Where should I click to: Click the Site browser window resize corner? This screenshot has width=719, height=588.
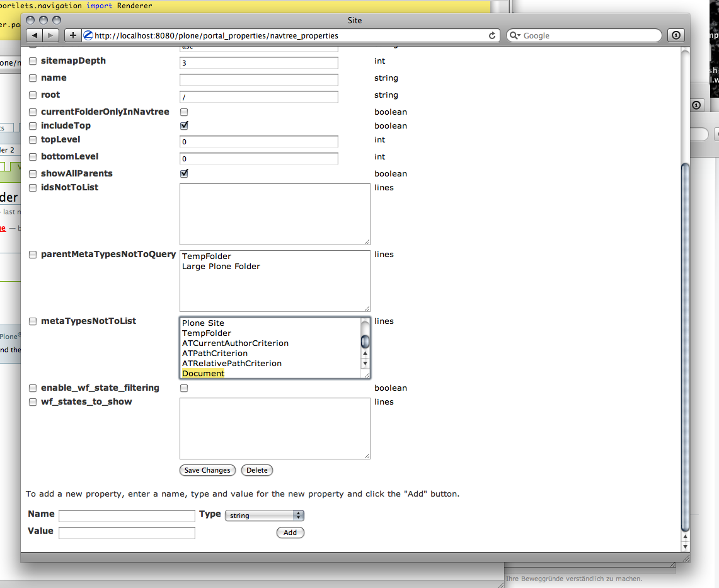point(686,558)
